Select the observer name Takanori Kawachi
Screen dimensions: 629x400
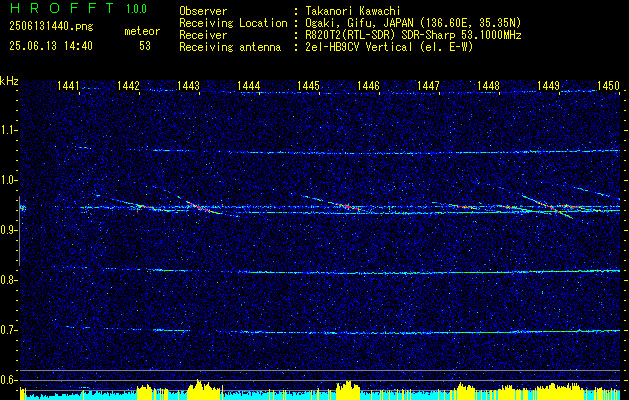tap(352, 11)
